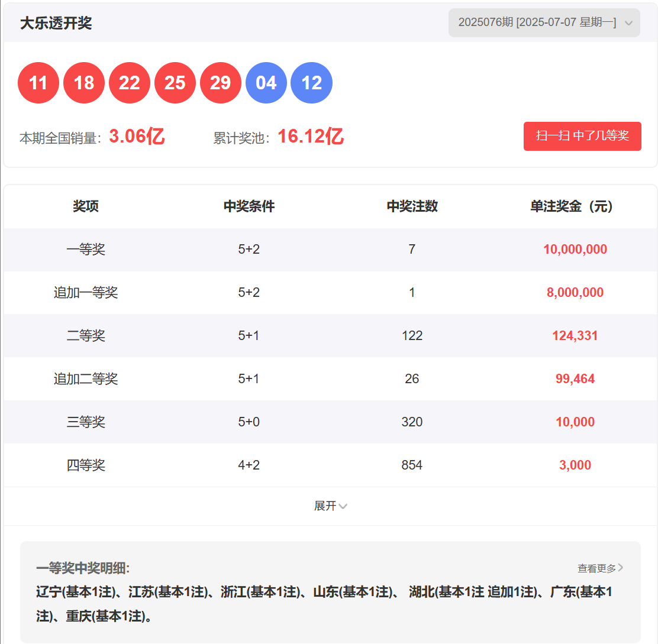Click the winner count 7 for 一等奖
Screen dimensions: 658x644
point(412,249)
